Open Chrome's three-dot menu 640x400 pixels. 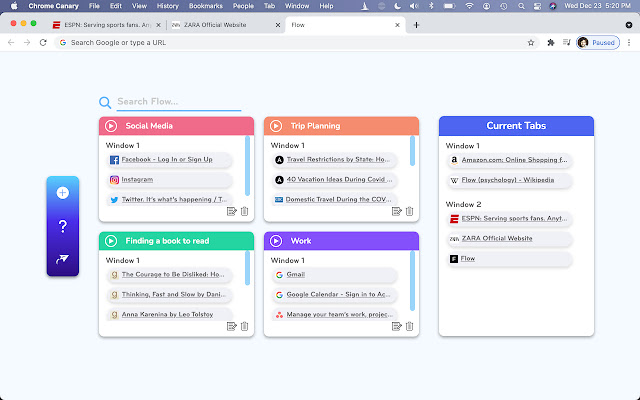pyautogui.click(x=629, y=42)
